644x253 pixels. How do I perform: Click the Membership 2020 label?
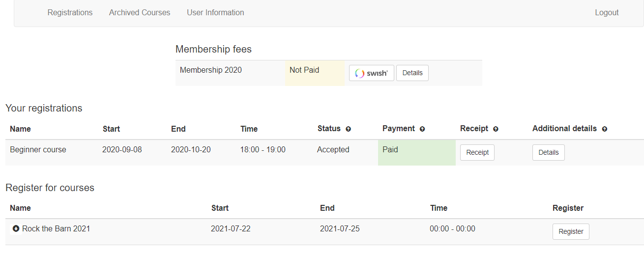[210, 70]
